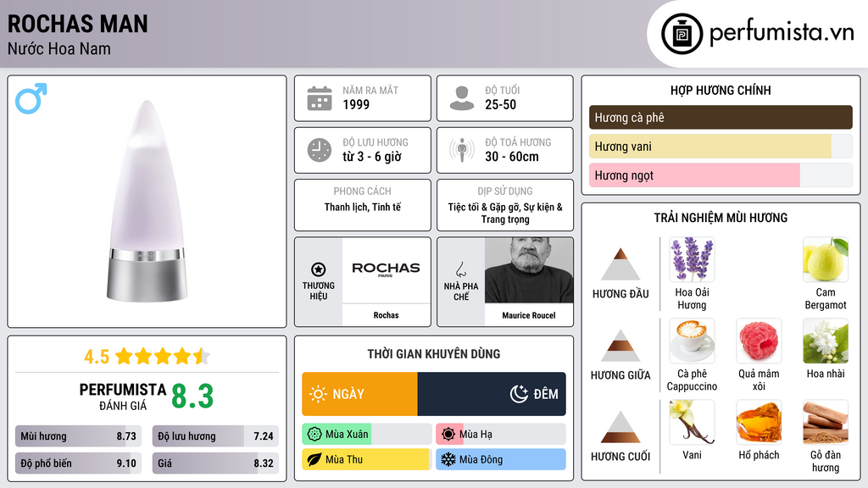
Task: Click the Hương ngọt accord bar
Action: click(721, 175)
